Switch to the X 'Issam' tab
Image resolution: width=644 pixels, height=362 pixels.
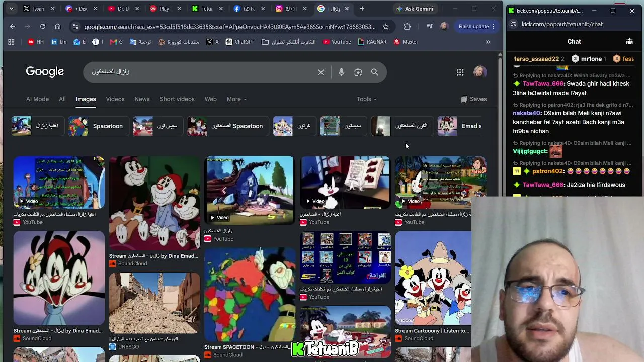tap(39, 9)
